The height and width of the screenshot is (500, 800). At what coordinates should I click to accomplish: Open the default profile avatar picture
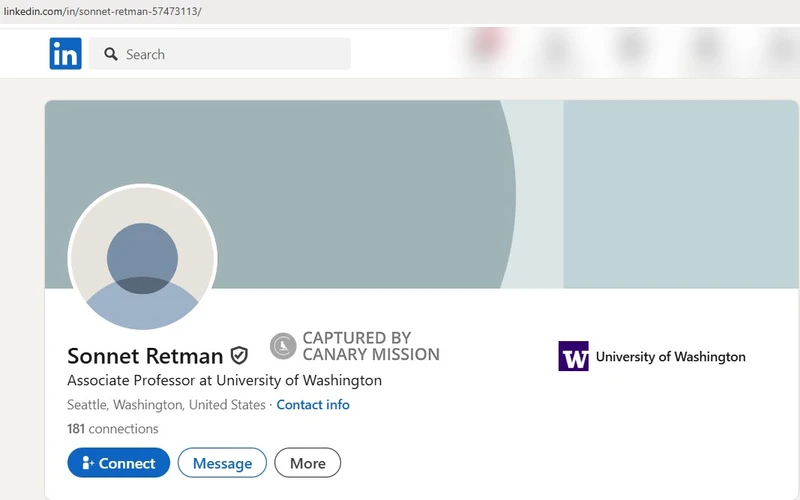pyautogui.click(x=142, y=258)
